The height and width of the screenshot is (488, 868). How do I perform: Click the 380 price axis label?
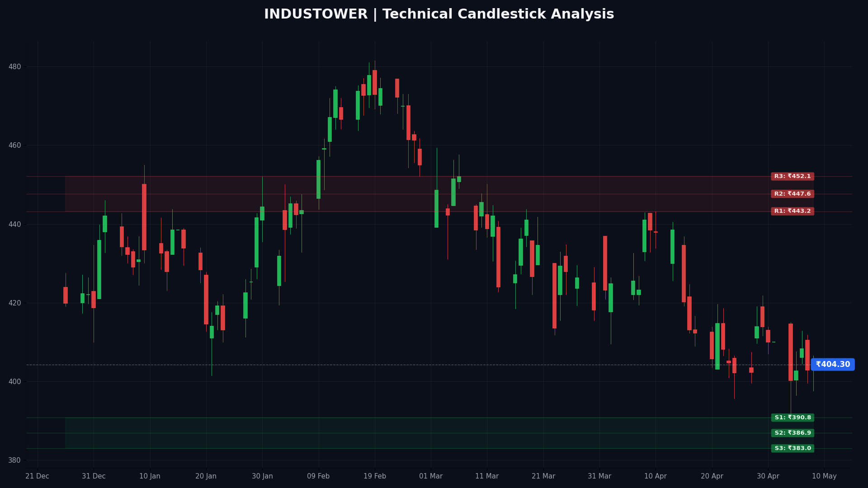click(15, 460)
